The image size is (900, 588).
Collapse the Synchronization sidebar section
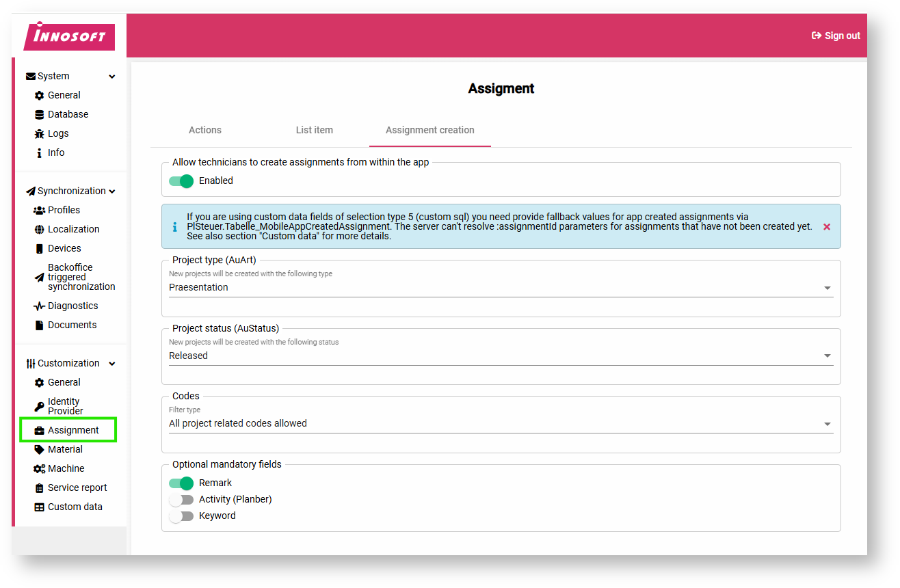(x=112, y=191)
